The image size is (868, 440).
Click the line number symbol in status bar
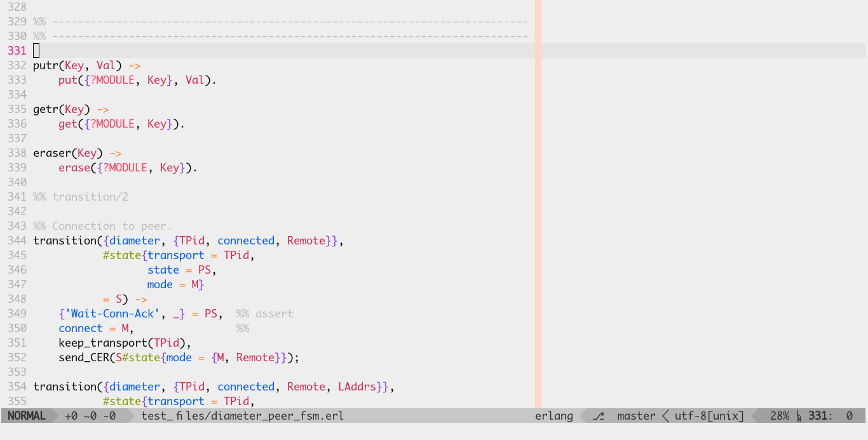coord(799,416)
